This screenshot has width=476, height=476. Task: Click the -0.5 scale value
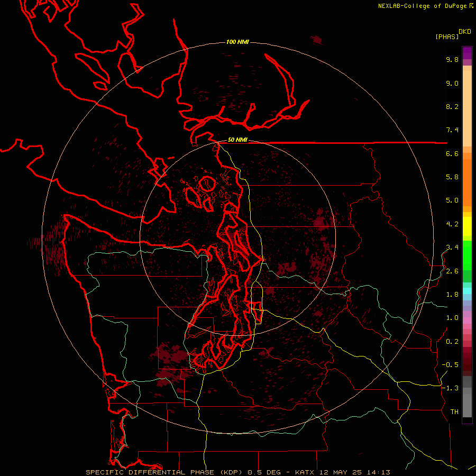(x=450, y=365)
